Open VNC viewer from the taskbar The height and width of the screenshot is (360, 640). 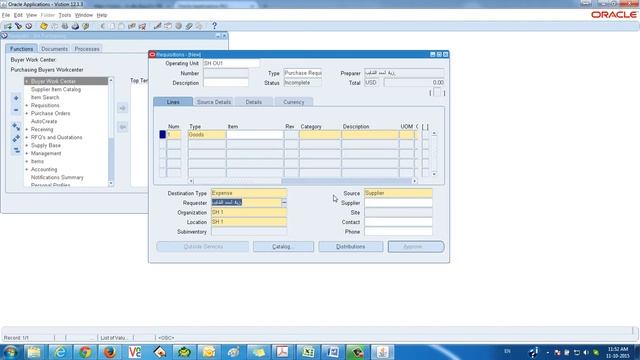coord(134,352)
